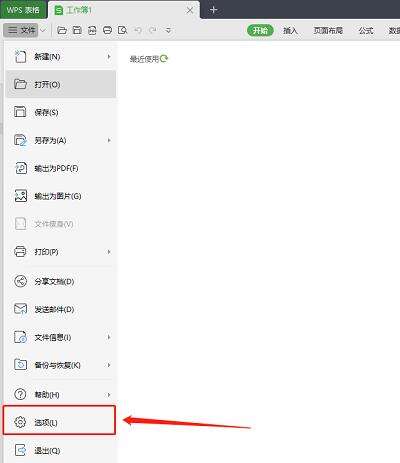400x463 pixels.
Task: Click the print preview icon in toolbar
Action: click(122, 31)
